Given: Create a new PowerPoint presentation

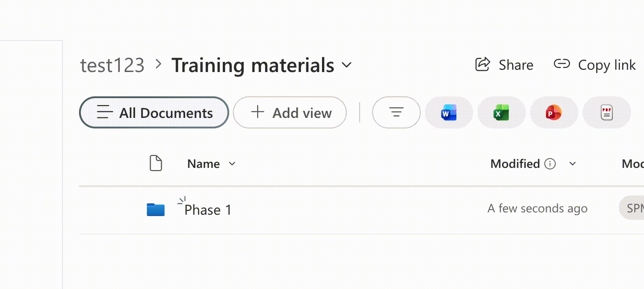Looking at the screenshot, I should (x=554, y=112).
